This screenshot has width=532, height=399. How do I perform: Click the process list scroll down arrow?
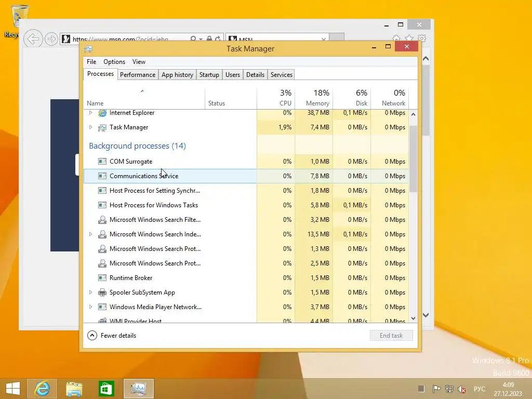[x=413, y=318]
